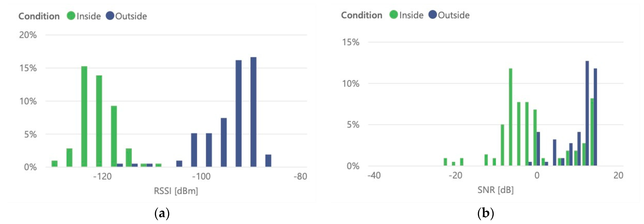Click the -80 x-axis tick label

pyautogui.click(x=300, y=176)
